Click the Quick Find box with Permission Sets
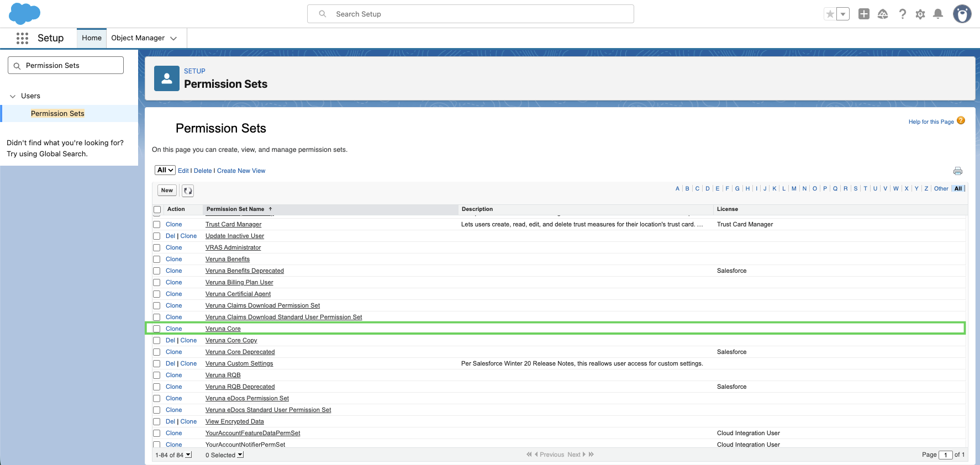 (x=66, y=65)
